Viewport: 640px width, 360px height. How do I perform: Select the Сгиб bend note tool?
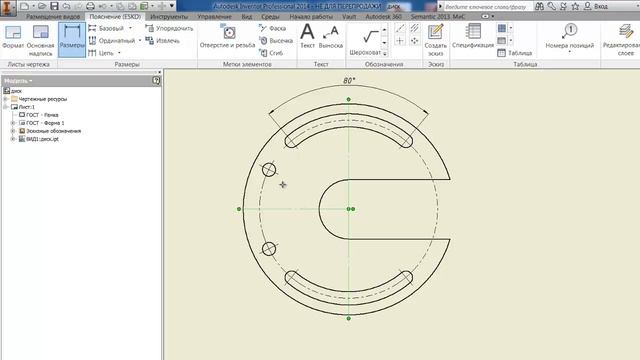pos(271,53)
